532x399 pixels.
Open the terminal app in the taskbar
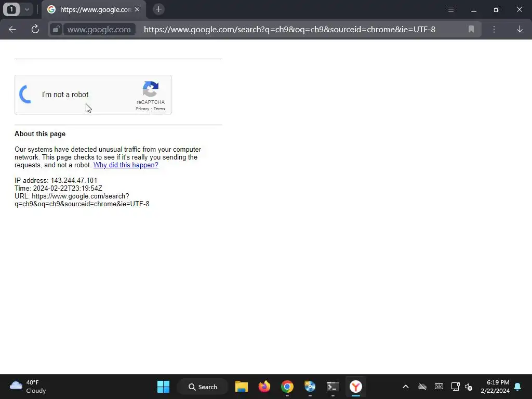pyautogui.click(x=332, y=387)
